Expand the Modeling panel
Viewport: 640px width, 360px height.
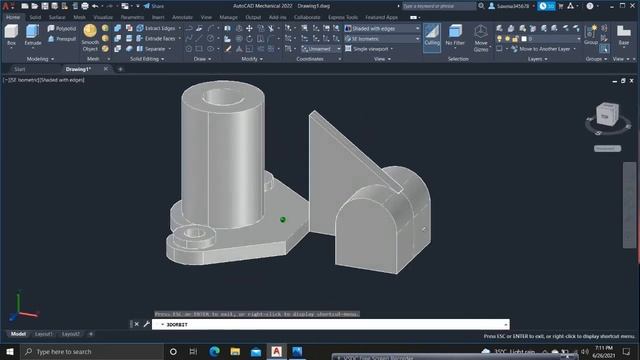tap(40, 59)
